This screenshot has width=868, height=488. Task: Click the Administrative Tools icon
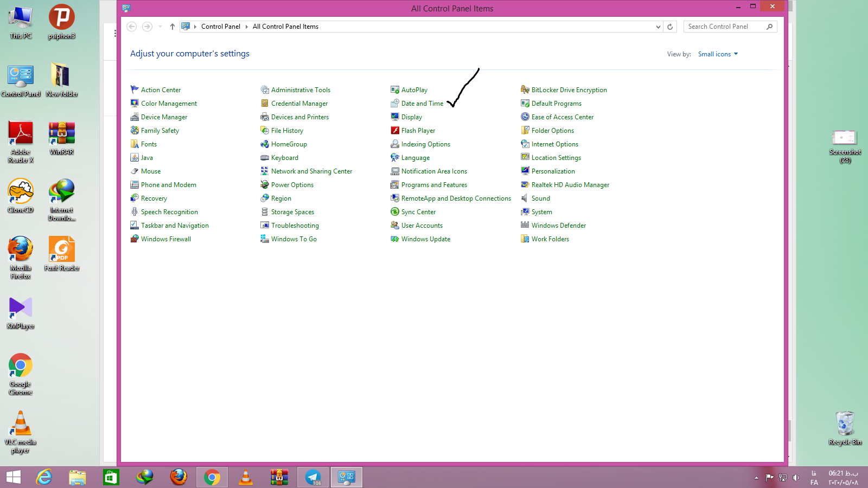(265, 89)
